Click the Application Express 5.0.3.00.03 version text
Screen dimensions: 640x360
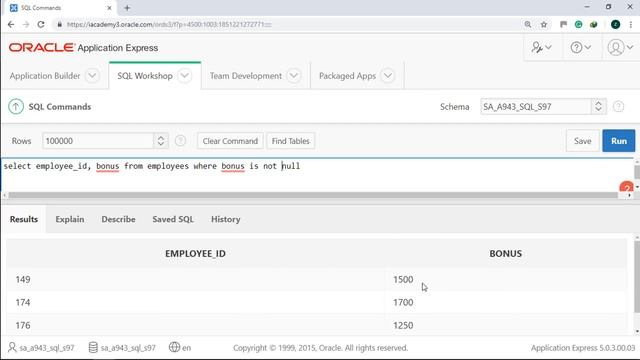pyautogui.click(x=583, y=348)
